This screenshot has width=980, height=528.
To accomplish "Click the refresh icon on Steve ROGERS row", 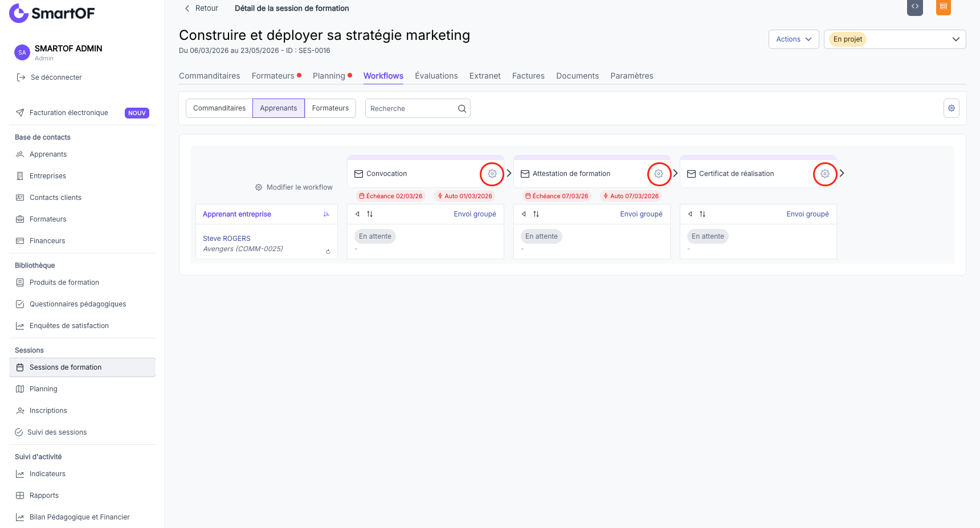I will tap(328, 251).
